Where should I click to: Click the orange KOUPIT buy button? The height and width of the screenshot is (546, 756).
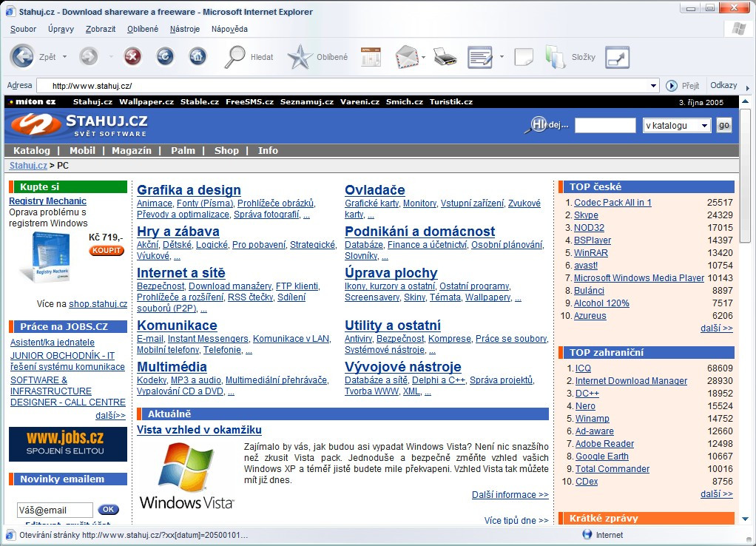(107, 250)
